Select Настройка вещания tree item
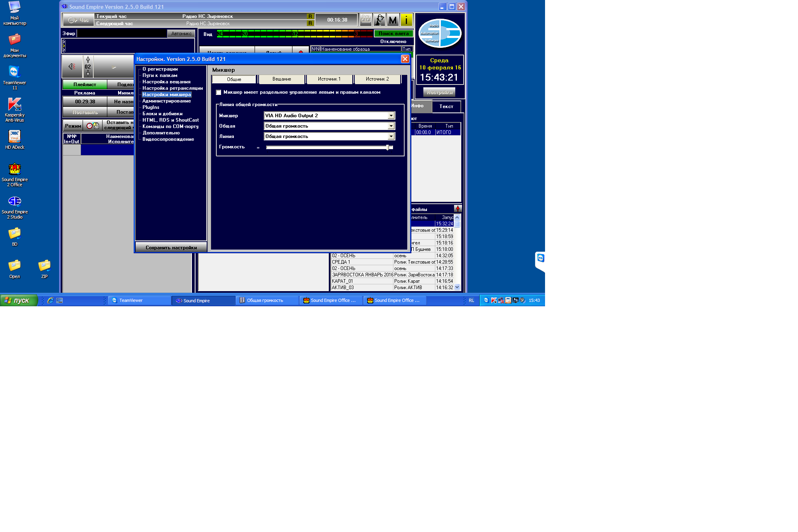This screenshot has width=798, height=532. (166, 82)
